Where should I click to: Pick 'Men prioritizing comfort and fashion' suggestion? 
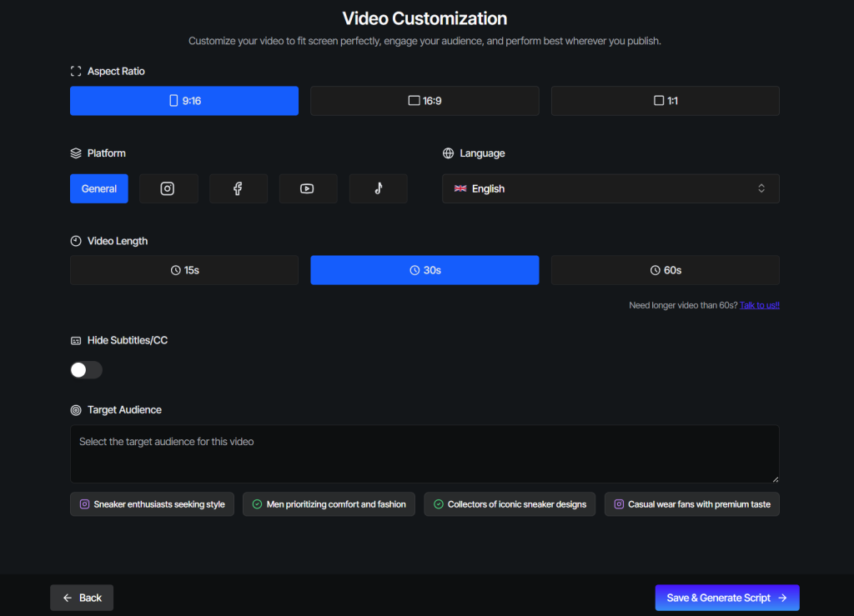tap(329, 504)
